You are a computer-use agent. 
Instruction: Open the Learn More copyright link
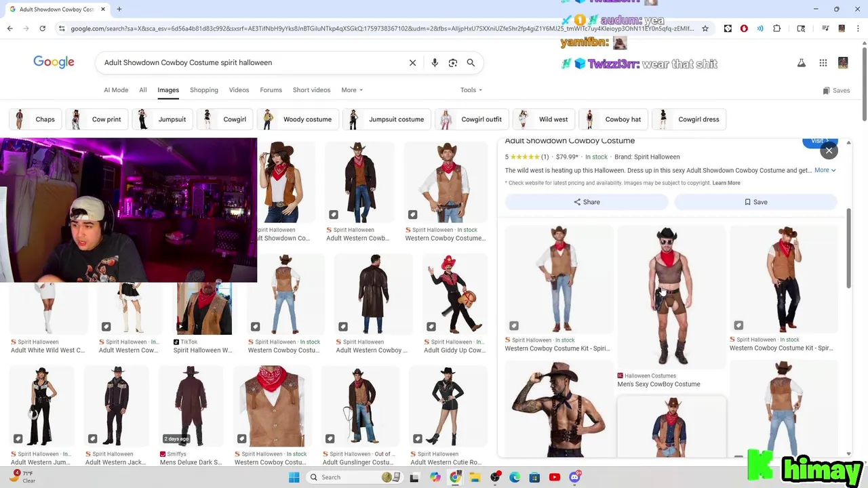coord(726,183)
